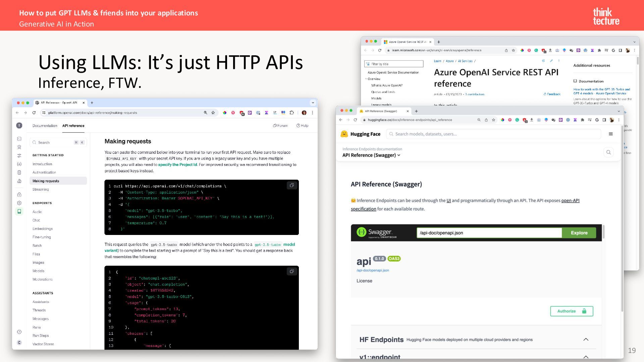Open the organization avatar T in OpenAI sidebar

[19, 125]
